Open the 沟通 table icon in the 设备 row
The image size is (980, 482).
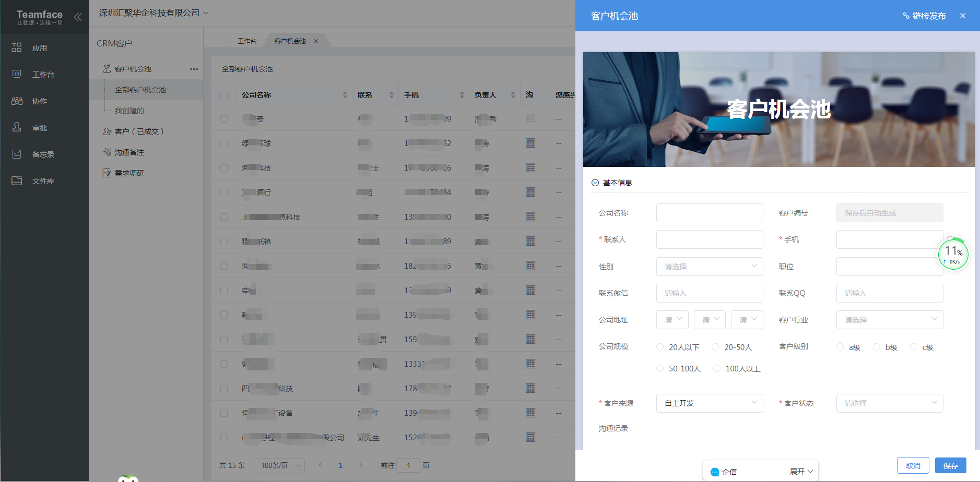(530, 413)
